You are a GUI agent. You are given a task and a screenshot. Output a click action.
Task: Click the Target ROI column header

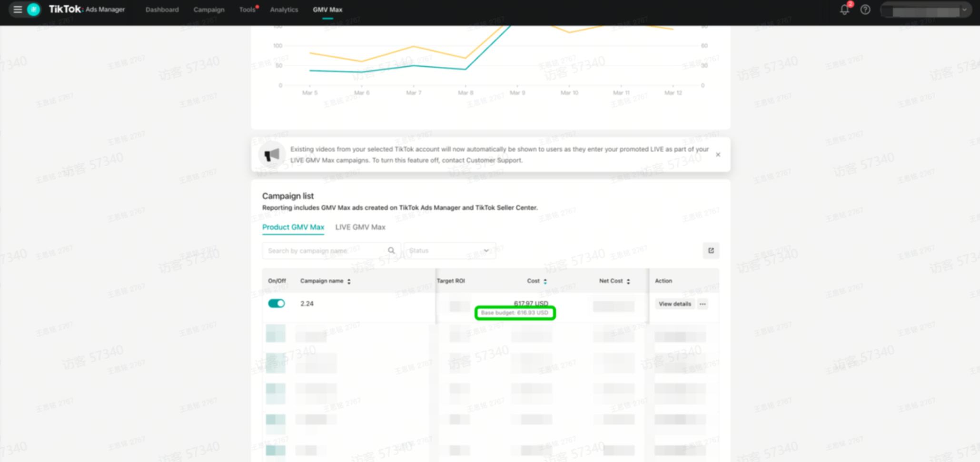click(x=451, y=281)
